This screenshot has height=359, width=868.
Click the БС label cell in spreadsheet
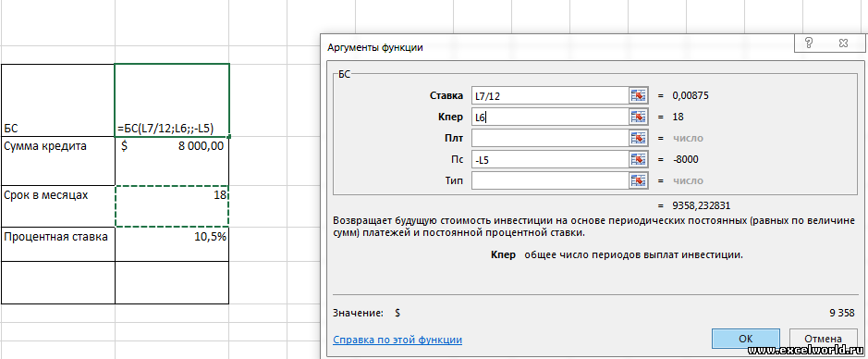click(58, 100)
